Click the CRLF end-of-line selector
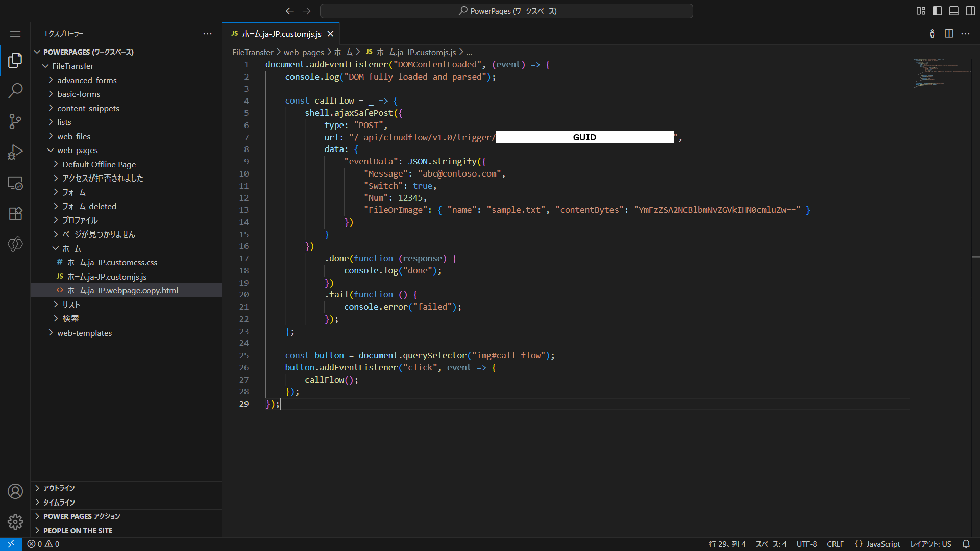The height and width of the screenshot is (551, 980). pyautogui.click(x=835, y=544)
